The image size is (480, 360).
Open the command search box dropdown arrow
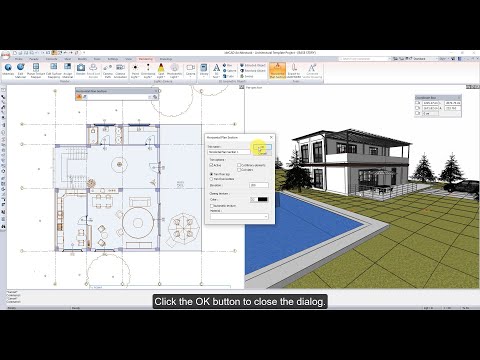[x=389, y=59]
